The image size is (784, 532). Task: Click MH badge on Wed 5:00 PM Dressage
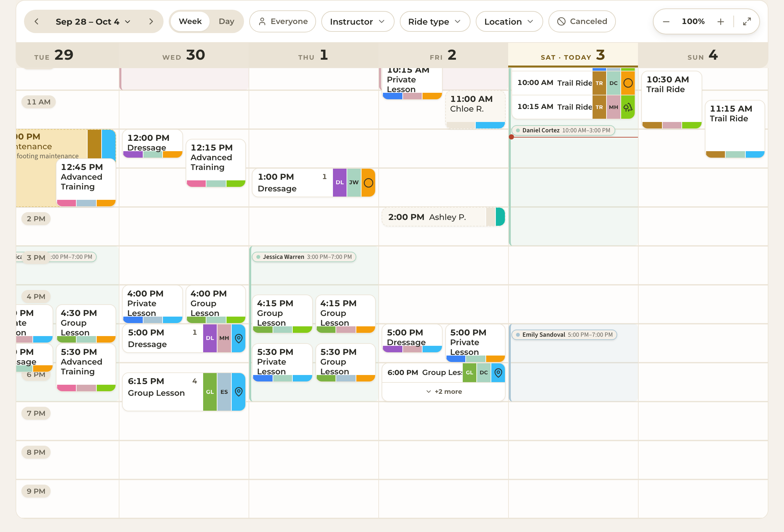(x=224, y=338)
